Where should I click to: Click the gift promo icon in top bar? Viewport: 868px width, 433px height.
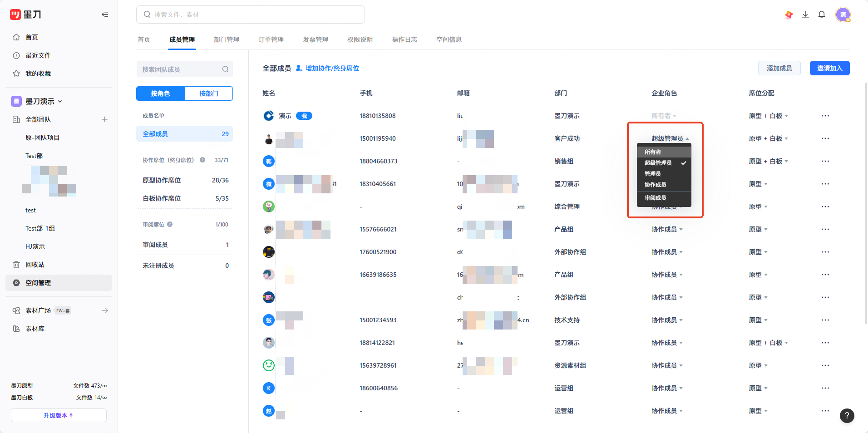coord(789,15)
